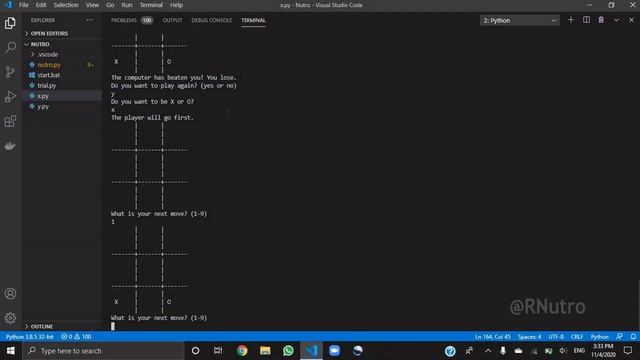The width and height of the screenshot is (640, 360).
Task: Open the Accounts menu icon
Action: tap(10, 293)
